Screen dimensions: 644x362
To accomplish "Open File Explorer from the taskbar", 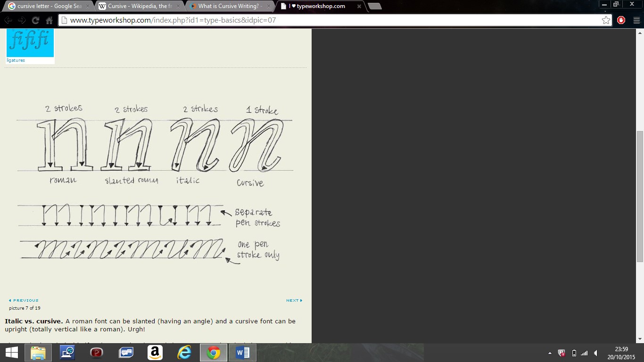I will click(38, 353).
